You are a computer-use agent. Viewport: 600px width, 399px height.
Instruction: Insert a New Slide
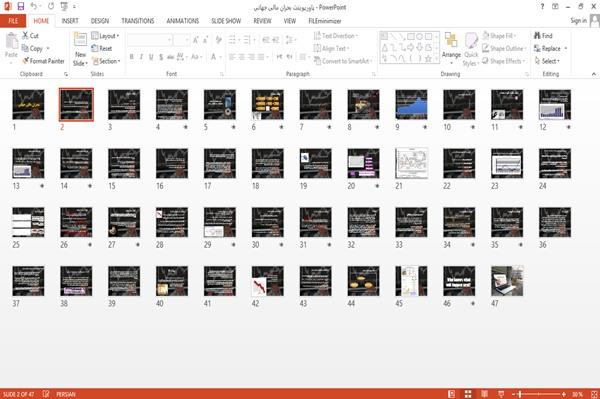pyautogui.click(x=80, y=49)
